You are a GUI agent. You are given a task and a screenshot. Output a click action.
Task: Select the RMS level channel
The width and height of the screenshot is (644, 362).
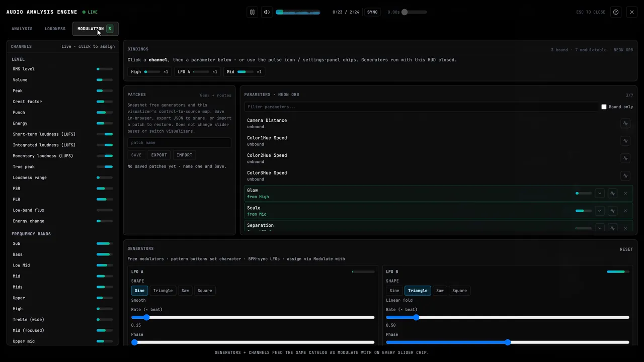pos(62,69)
